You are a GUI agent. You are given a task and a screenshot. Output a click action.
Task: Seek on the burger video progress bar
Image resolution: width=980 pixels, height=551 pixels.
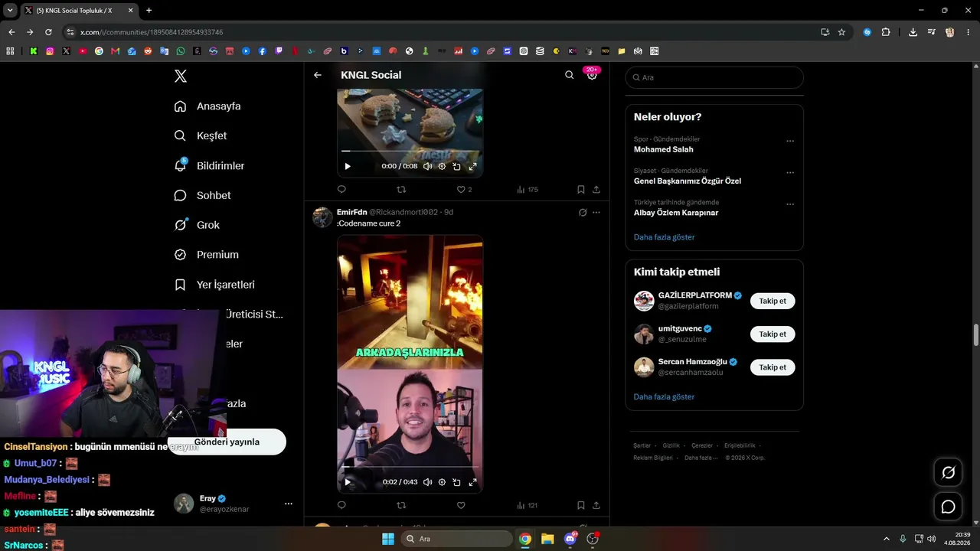point(410,152)
